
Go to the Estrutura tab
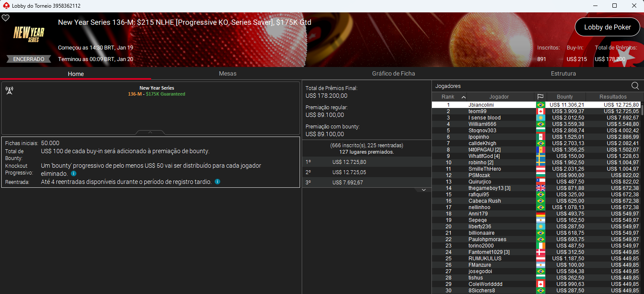pyautogui.click(x=563, y=73)
